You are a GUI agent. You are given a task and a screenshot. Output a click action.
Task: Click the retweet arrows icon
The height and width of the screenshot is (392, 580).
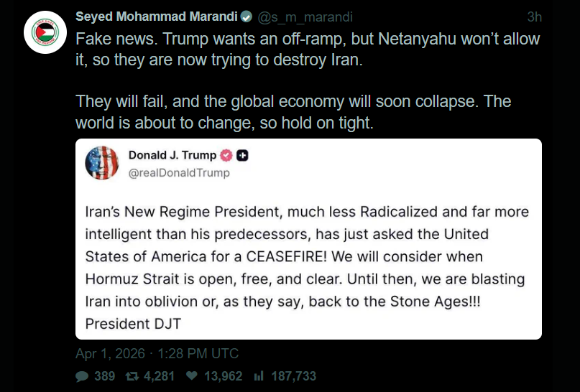(132, 376)
